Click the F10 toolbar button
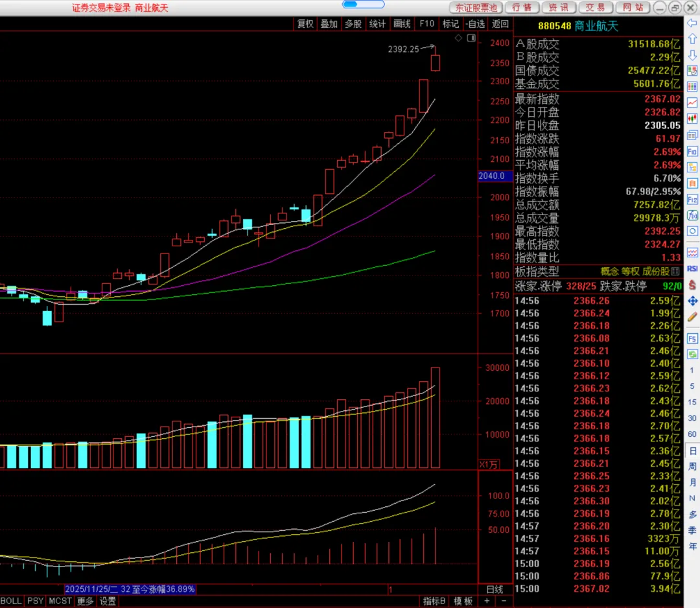The image size is (700, 608). 426,24
